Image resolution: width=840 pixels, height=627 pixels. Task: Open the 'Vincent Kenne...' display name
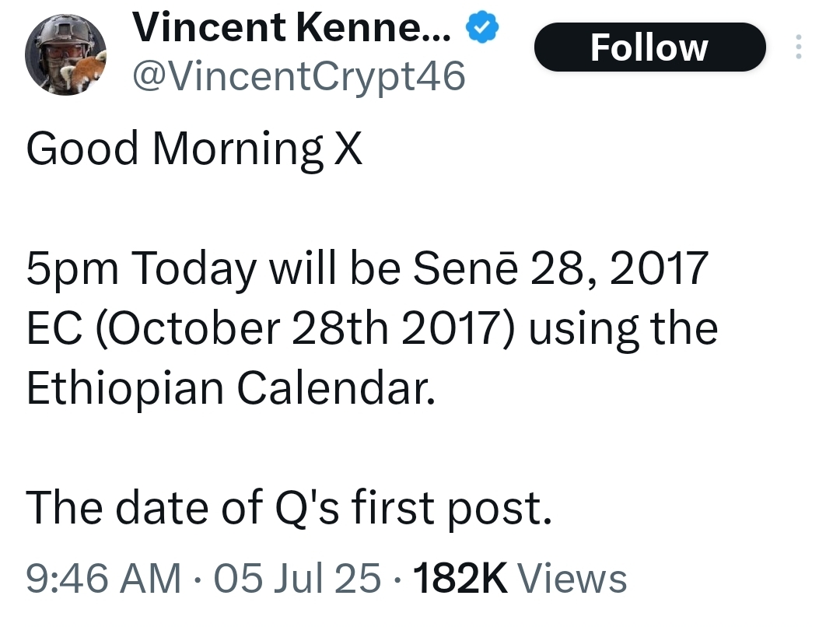[x=292, y=27]
